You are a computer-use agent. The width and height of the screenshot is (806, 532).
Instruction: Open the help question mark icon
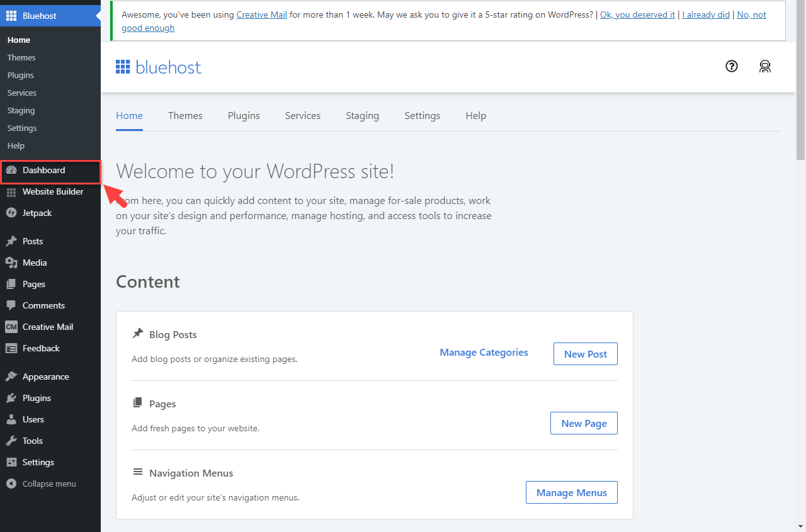[x=731, y=66]
